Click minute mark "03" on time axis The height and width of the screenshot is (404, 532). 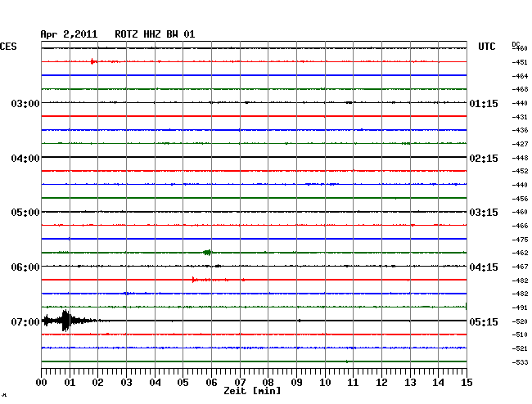[x=126, y=382]
